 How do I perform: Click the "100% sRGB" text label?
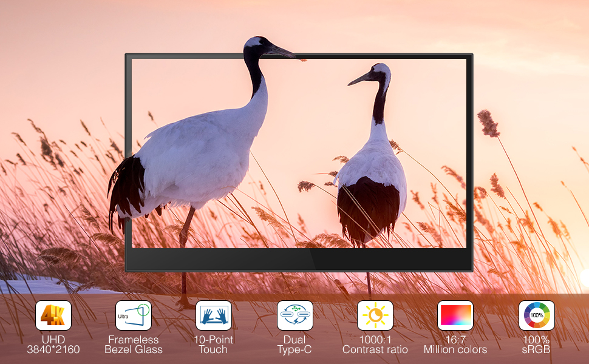point(536,345)
